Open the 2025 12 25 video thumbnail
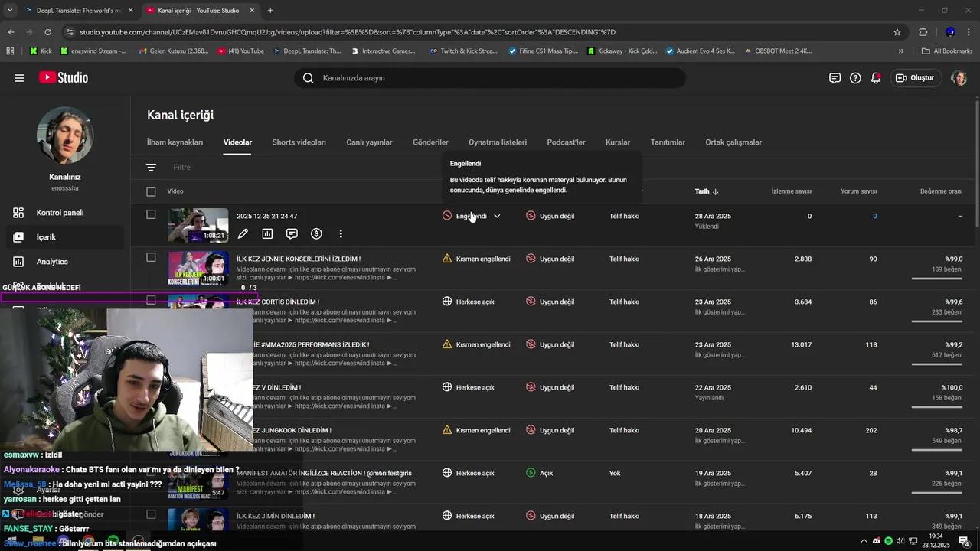The image size is (980, 551). click(x=198, y=225)
